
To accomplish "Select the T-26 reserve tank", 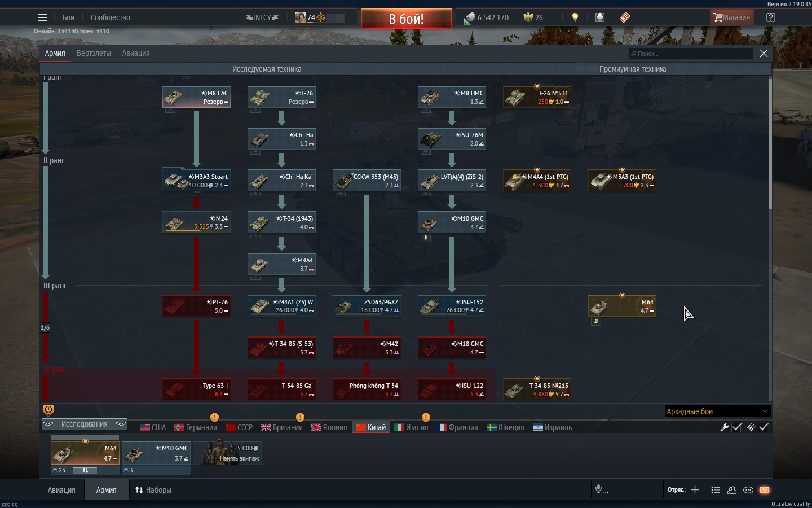I will pos(281,97).
